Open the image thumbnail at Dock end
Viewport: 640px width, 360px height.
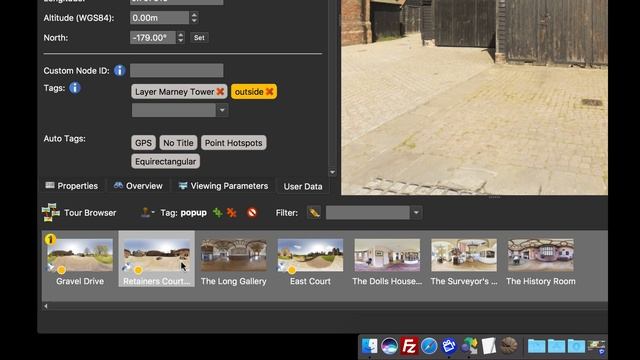coord(596,346)
